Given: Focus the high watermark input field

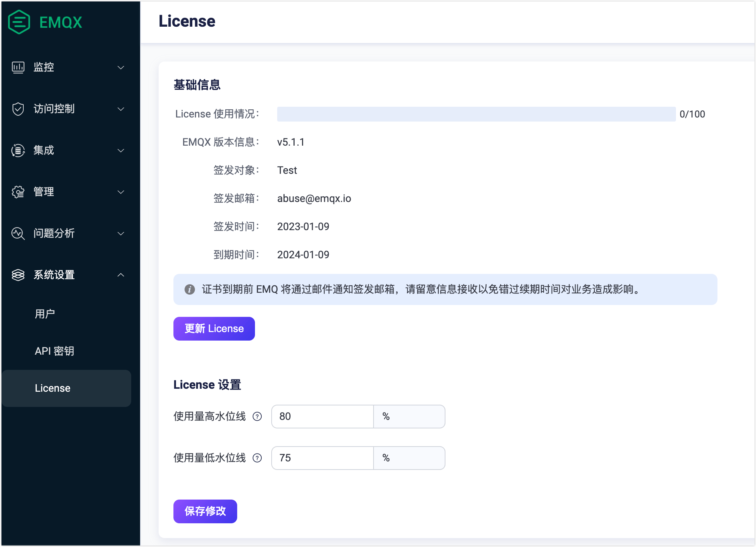Looking at the screenshot, I should coord(322,417).
